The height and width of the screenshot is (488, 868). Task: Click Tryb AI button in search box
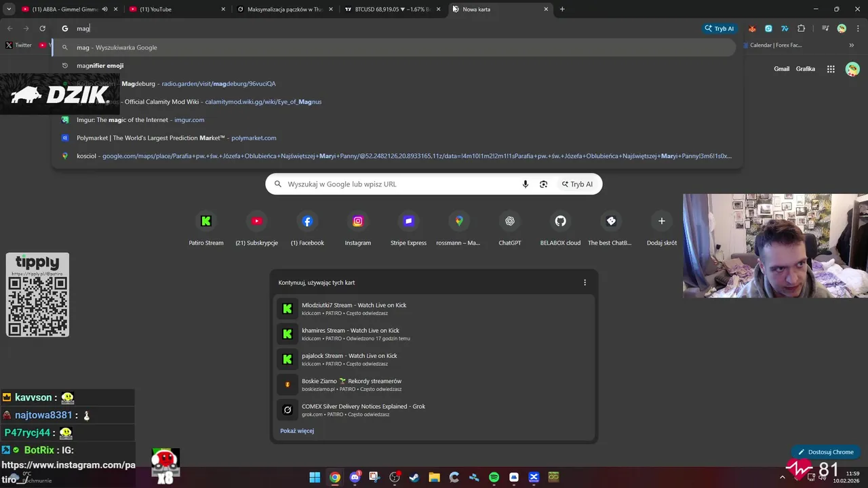point(577,184)
